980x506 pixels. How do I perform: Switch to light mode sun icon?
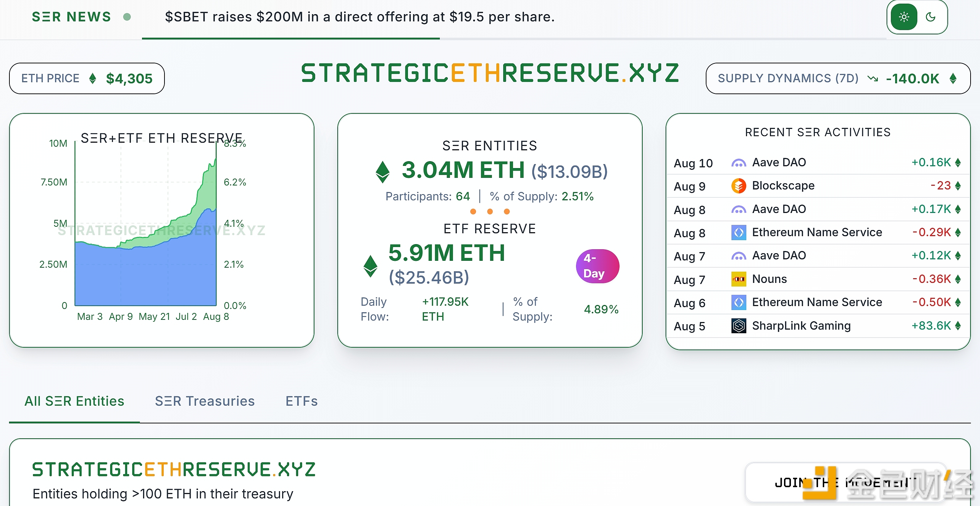coord(904,17)
